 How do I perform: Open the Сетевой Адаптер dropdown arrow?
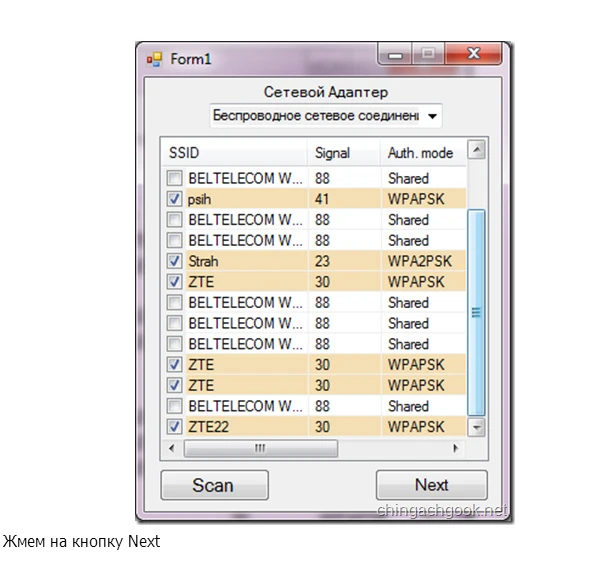(432, 116)
